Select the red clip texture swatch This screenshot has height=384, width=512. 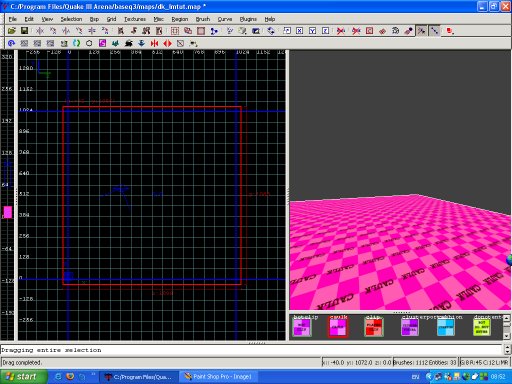374,327
